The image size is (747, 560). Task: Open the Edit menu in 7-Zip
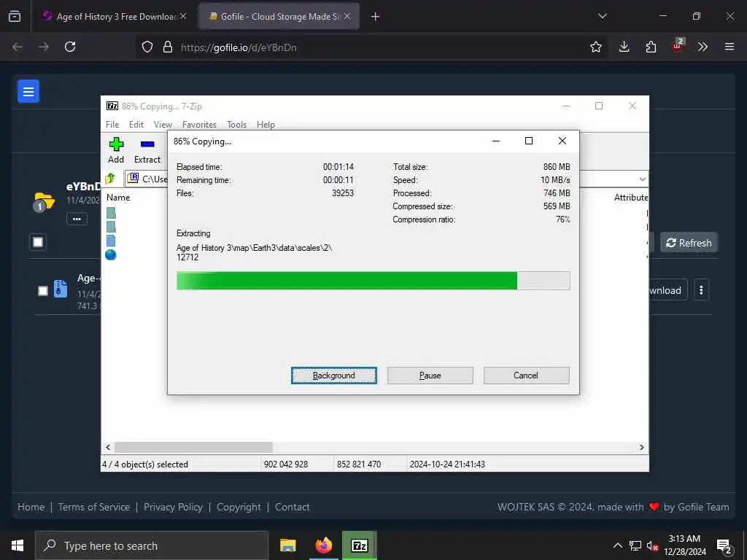point(136,124)
